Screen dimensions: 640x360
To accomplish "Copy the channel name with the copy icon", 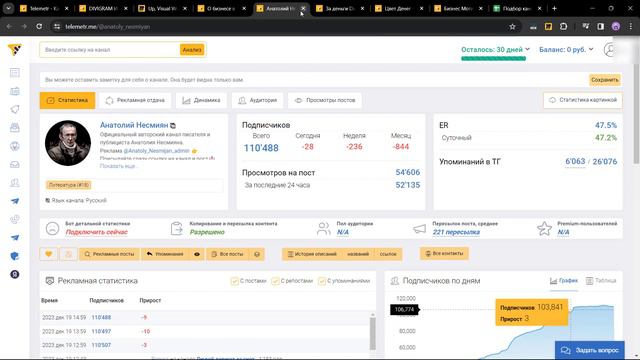I will click(x=173, y=126).
